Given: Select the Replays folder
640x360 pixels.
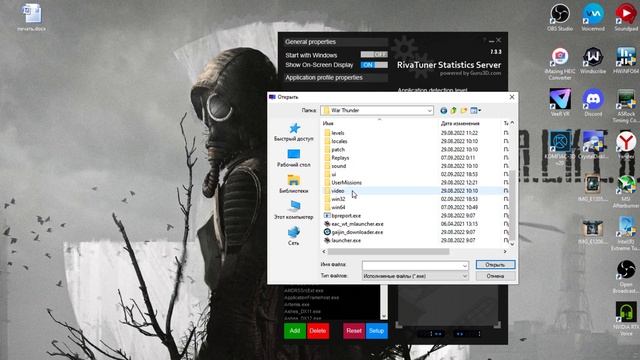Looking at the screenshot, I should tap(340, 158).
